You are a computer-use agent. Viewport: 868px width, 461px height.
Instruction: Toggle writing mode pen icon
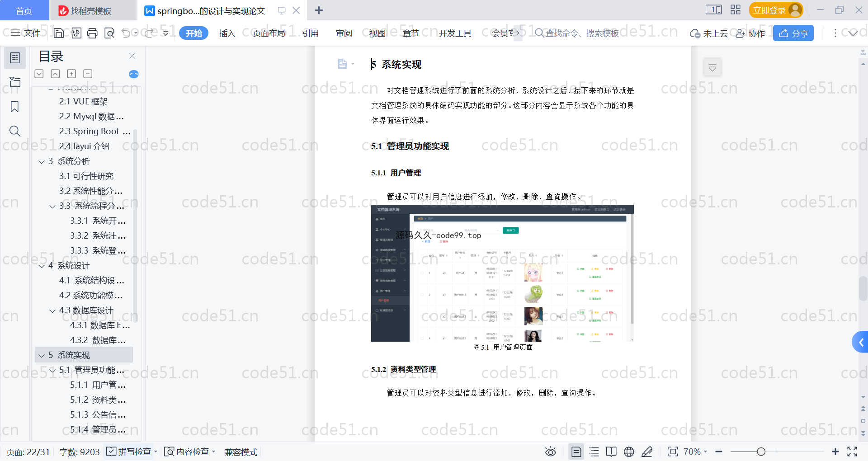[x=647, y=452]
